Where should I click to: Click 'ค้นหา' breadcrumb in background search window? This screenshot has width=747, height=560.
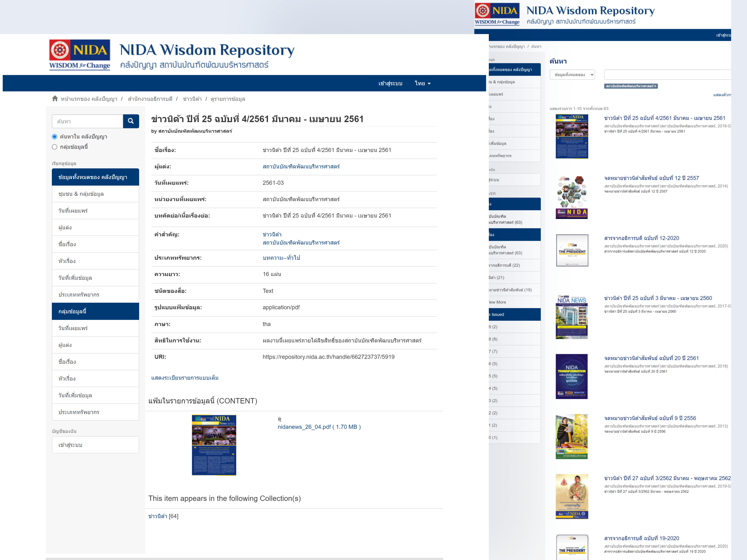click(536, 47)
